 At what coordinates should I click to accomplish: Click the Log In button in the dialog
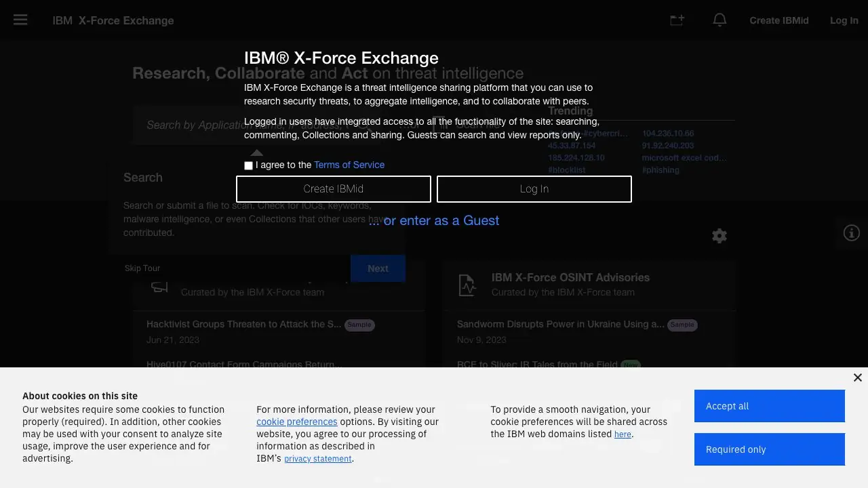(x=534, y=188)
